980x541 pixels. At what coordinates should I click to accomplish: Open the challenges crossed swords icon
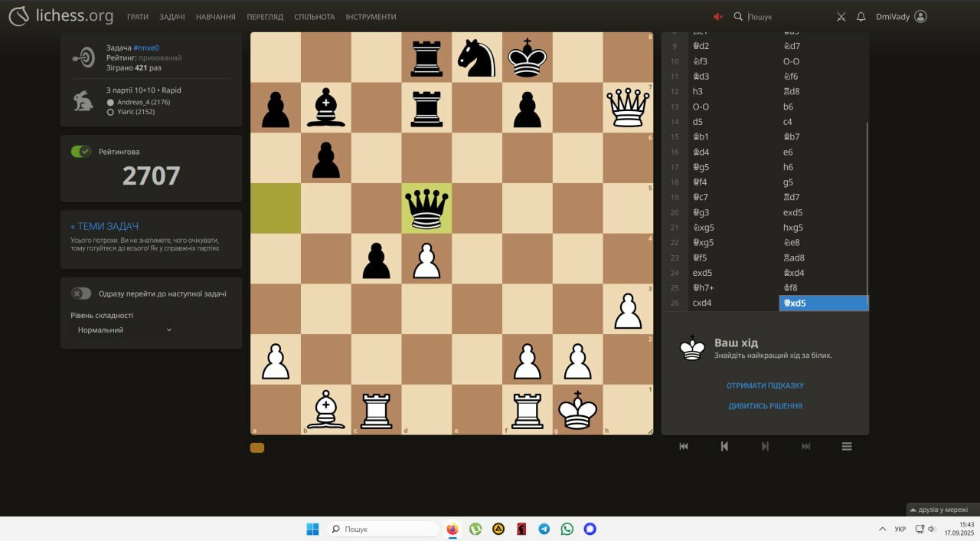coord(841,16)
